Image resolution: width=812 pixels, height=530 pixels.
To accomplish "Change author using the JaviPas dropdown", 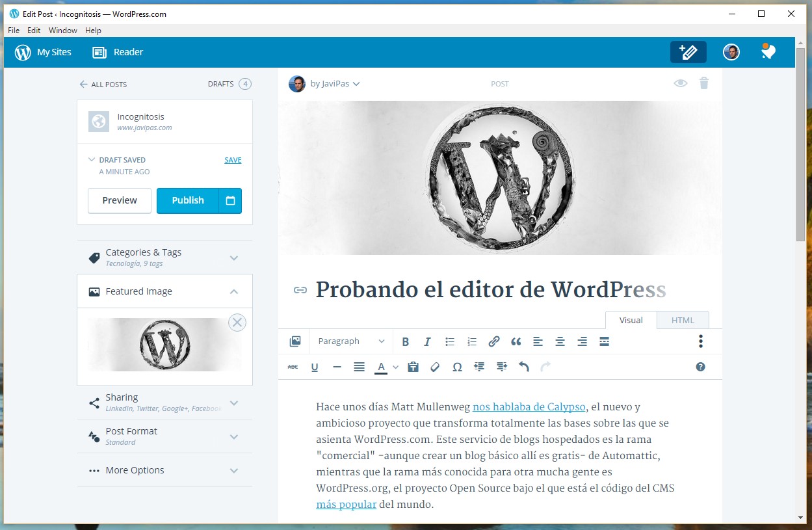I will coord(335,84).
